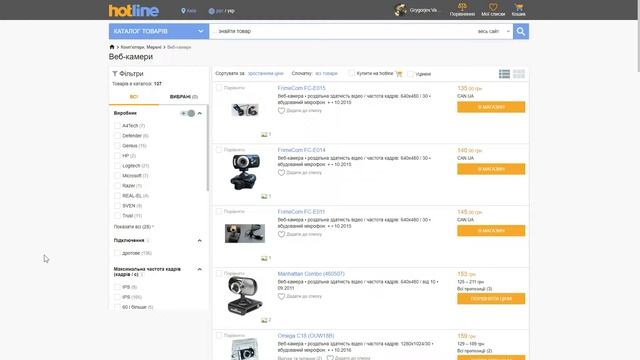The height and width of the screenshot is (360, 640).
Task: Focus the find product search field
Action: (343, 31)
